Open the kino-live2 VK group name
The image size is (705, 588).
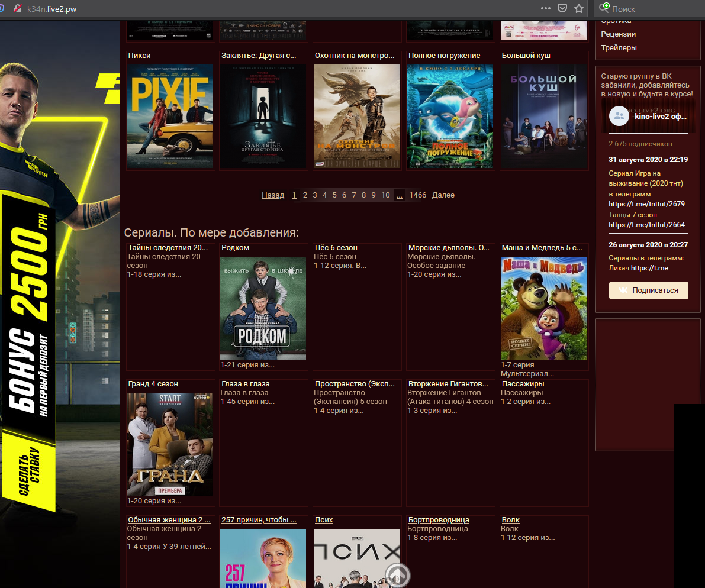[x=661, y=117]
